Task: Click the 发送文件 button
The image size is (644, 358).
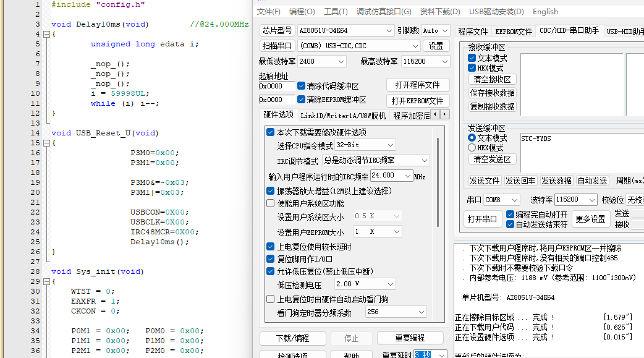Action: (485, 181)
